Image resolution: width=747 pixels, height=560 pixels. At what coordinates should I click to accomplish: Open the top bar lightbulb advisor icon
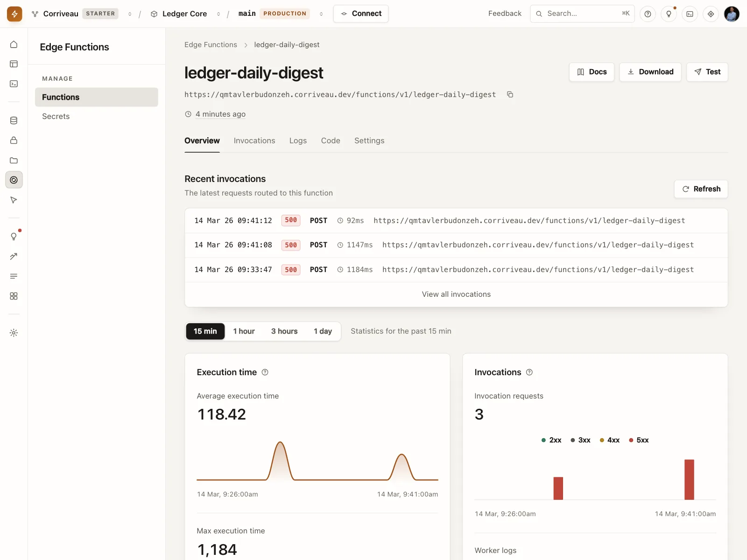(x=669, y=14)
